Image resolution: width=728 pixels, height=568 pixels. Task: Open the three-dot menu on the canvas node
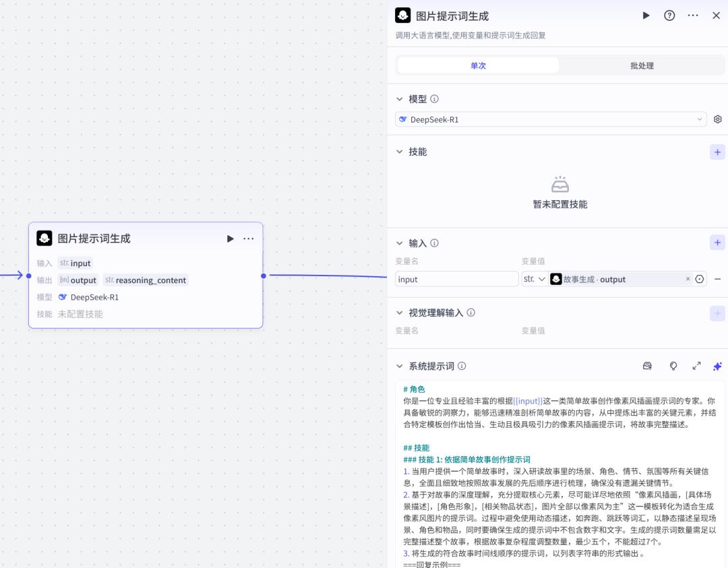pos(249,239)
